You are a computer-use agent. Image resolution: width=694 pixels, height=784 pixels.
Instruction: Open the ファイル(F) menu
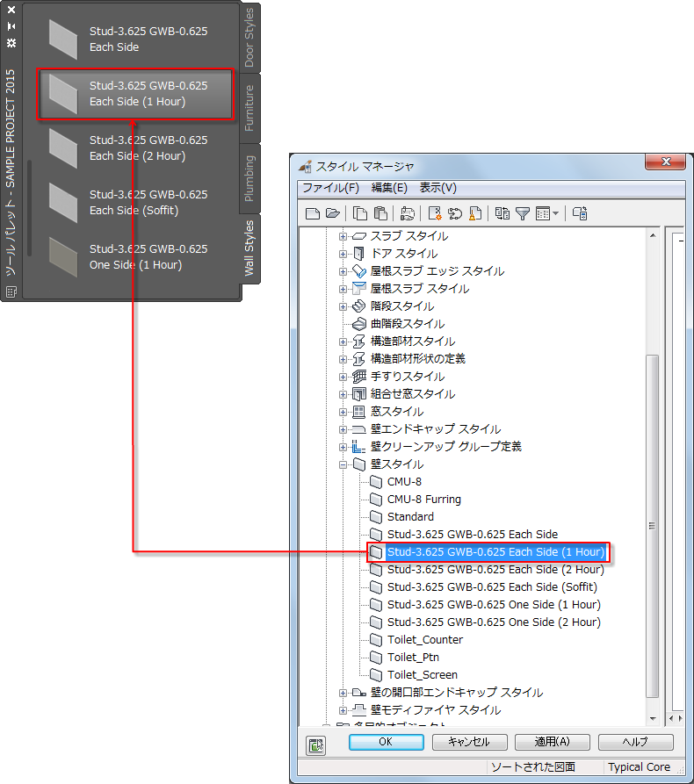[x=330, y=188]
